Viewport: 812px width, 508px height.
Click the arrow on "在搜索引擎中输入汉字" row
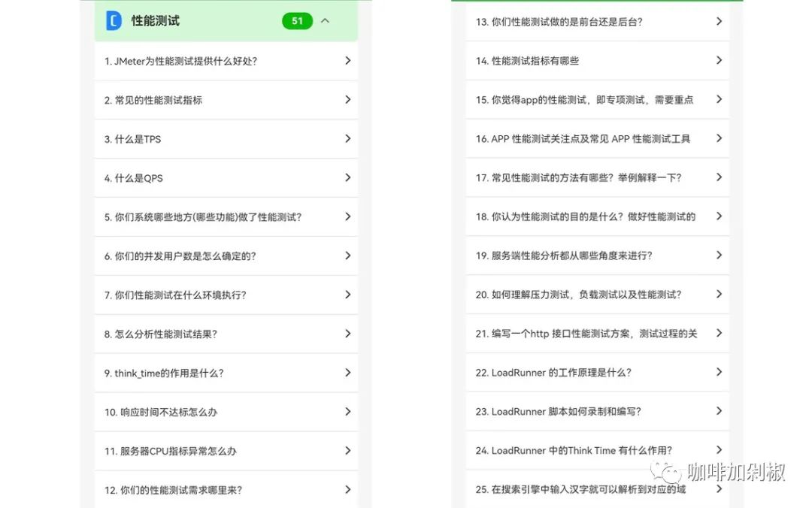click(x=719, y=489)
